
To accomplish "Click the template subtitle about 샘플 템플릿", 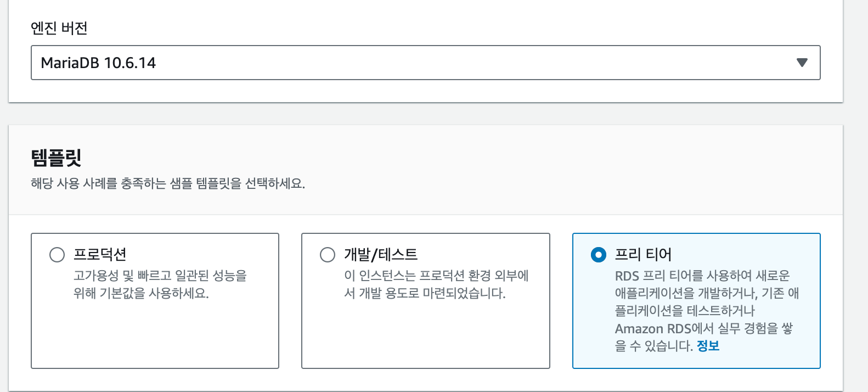I will pos(168,183).
